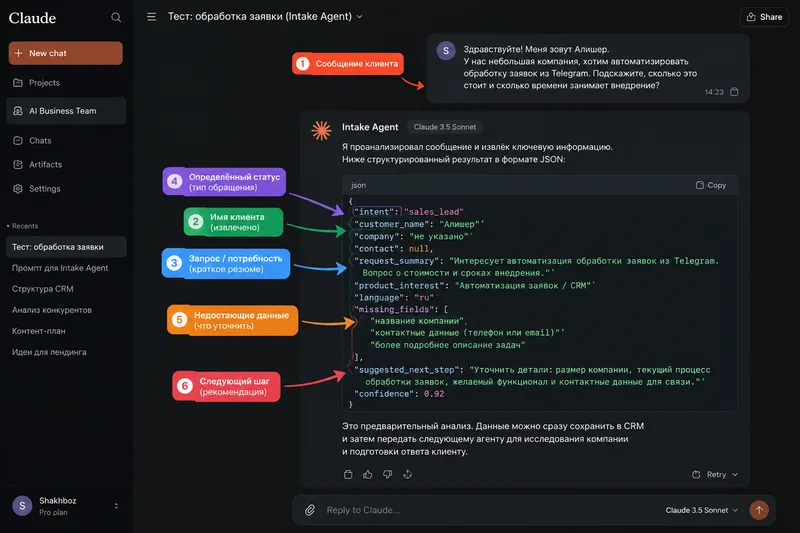Attach a file with the paperclip icon
Screen dimensions: 800x533
point(310,510)
